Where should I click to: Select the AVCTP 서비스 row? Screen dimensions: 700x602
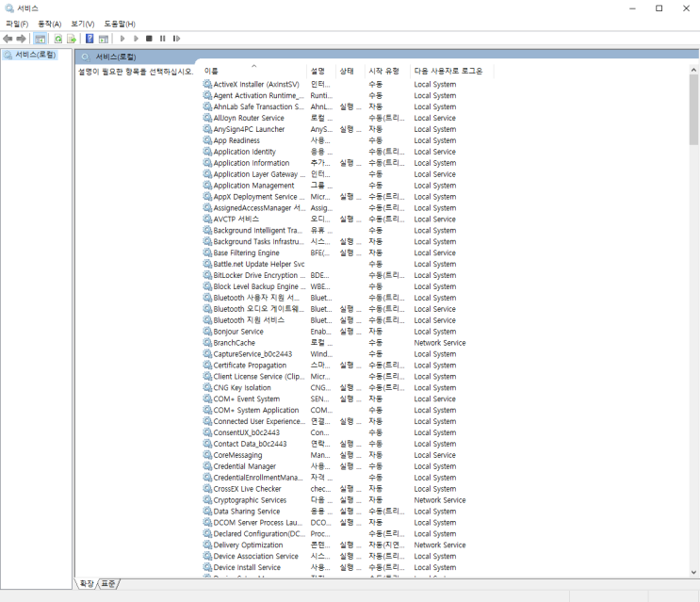[x=348, y=220]
